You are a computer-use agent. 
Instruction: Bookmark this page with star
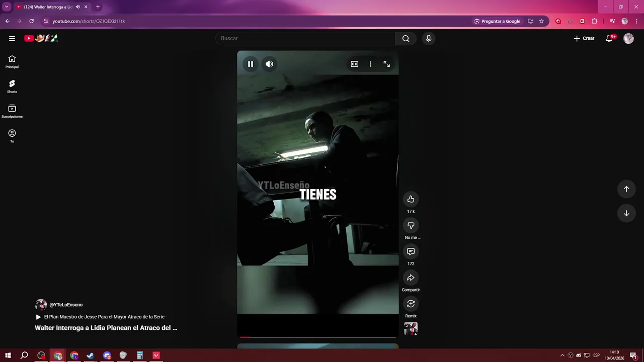tap(541, 21)
